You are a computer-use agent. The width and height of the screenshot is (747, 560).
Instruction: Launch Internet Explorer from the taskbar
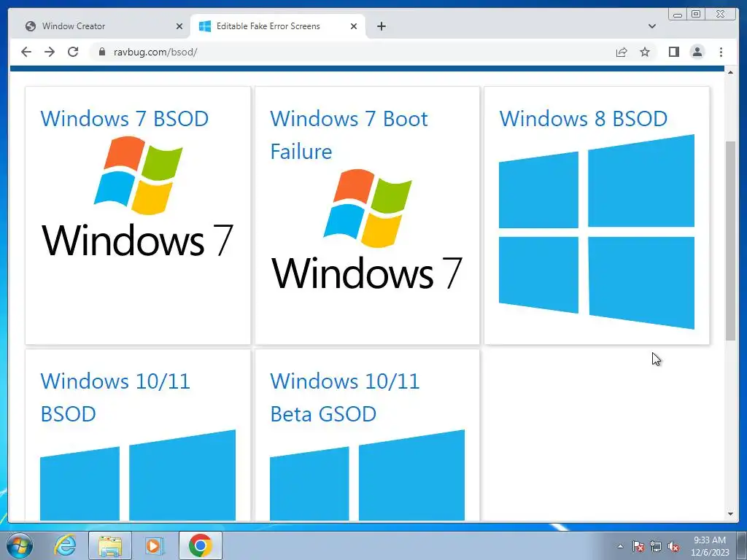(x=65, y=545)
